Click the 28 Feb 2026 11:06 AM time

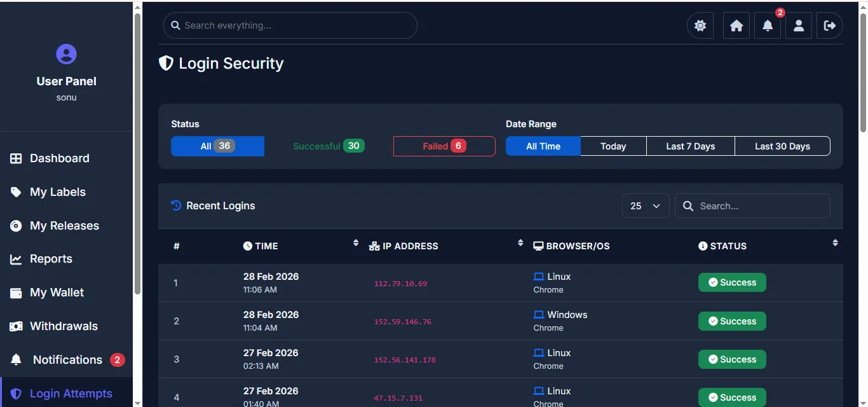[271, 283]
